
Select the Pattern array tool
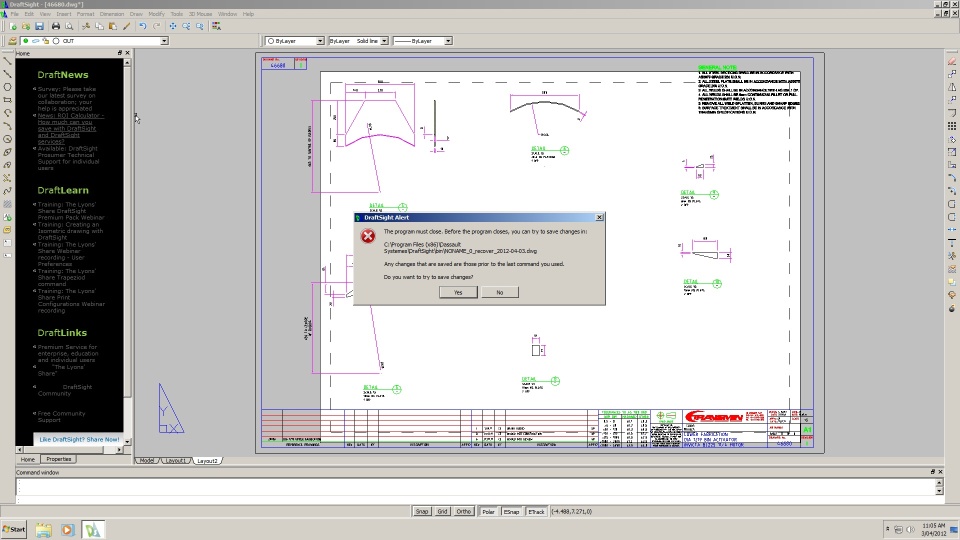point(951,126)
